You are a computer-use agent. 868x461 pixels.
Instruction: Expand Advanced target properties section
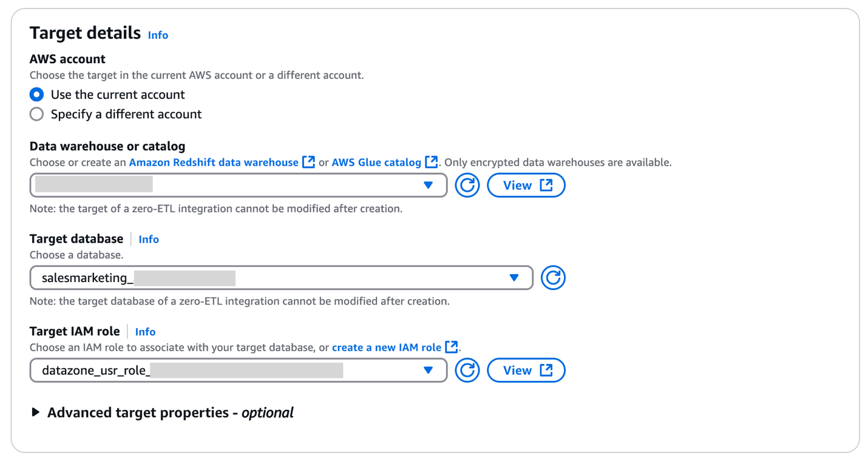pos(36,412)
